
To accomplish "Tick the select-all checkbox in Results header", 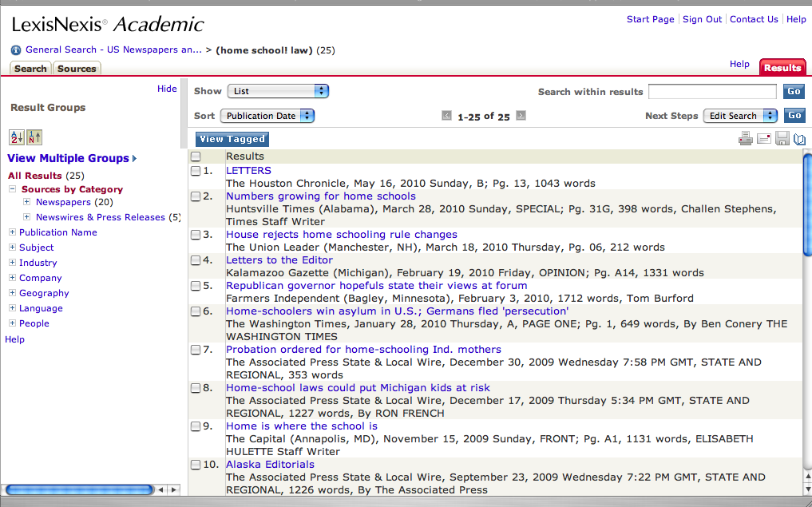I will [x=196, y=156].
